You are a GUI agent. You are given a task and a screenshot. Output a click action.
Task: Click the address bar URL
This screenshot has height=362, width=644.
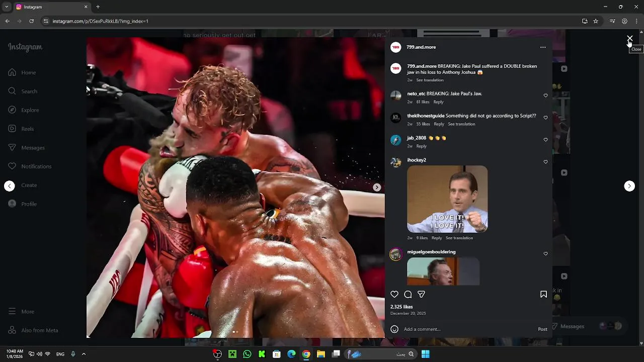coord(101,21)
